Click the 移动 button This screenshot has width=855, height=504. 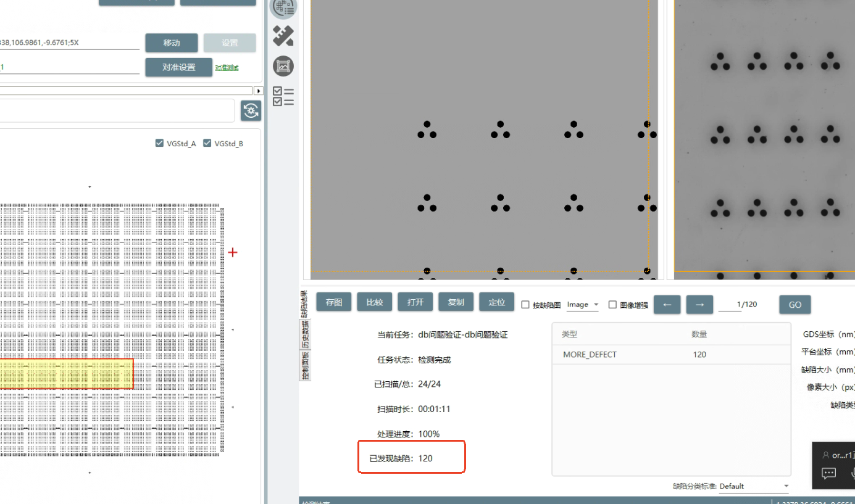pyautogui.click(x=172, y=43)
